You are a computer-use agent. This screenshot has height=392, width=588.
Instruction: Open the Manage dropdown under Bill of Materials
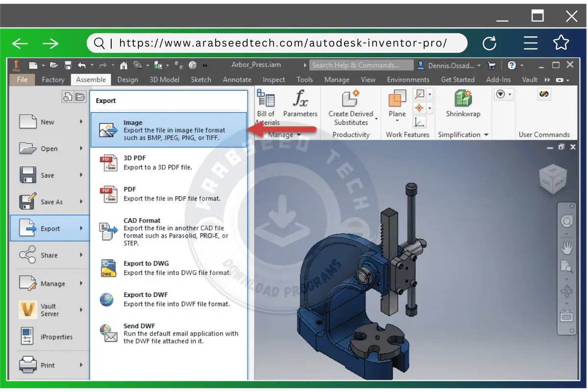[283, 134]
